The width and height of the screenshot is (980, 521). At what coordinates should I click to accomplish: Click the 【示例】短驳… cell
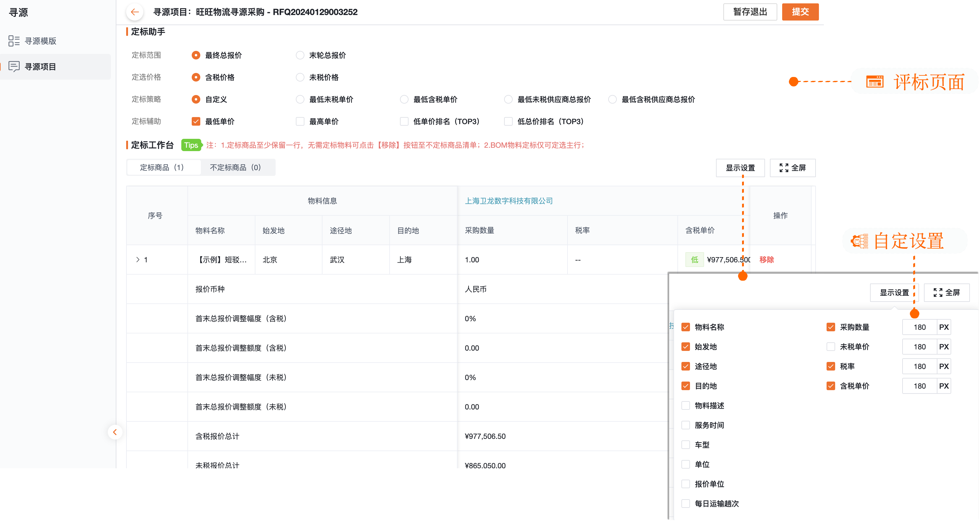pos(221,260)
